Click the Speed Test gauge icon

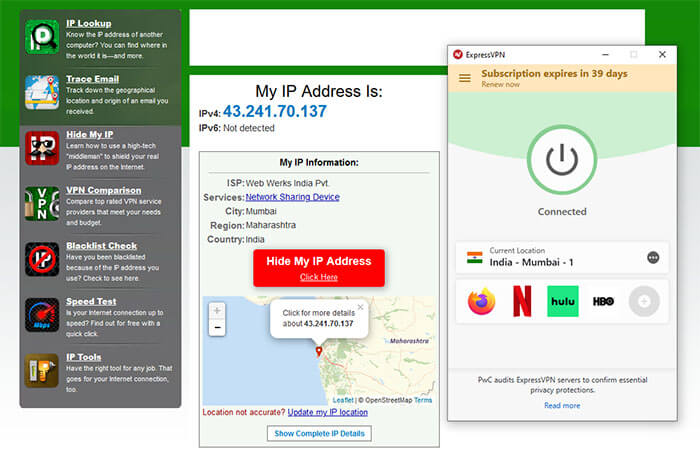pos(42,315)
